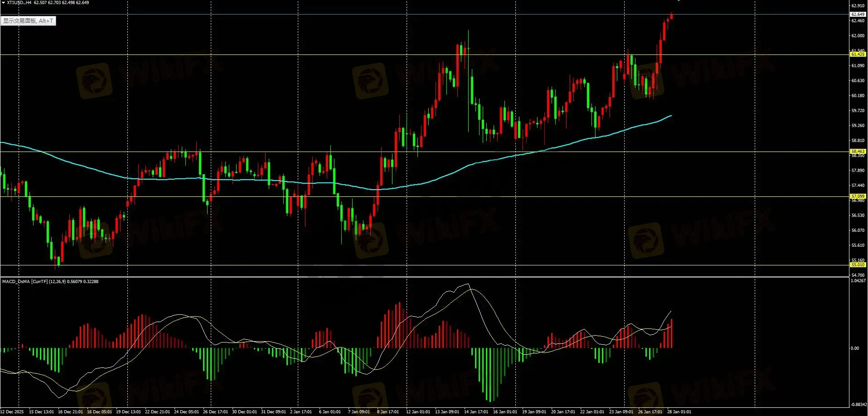
Task: Click the 62.910 value on price axis
Action: pyautogui.click(x=858, y=6)
